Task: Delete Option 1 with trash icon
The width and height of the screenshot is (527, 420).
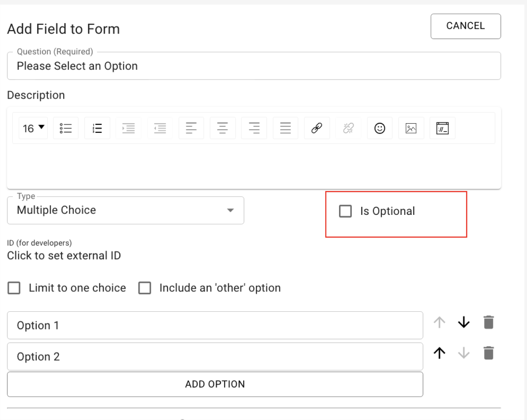Action: tap(488, 323)
